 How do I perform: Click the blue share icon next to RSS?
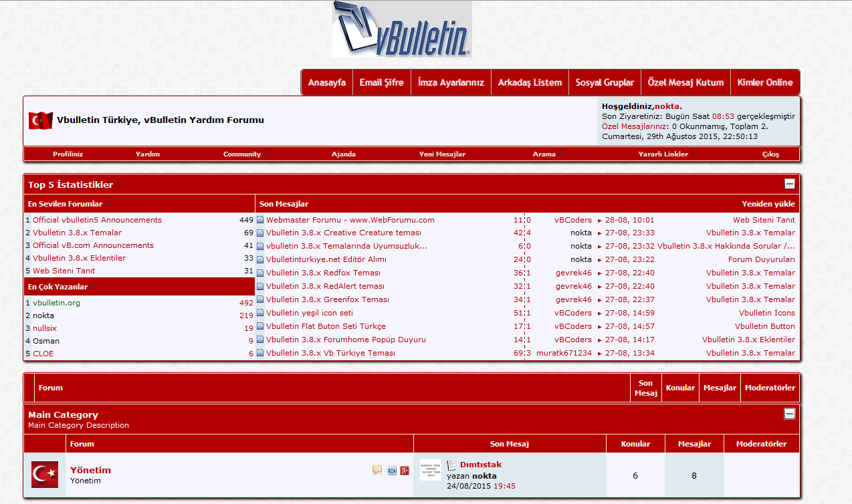[392, 470]
